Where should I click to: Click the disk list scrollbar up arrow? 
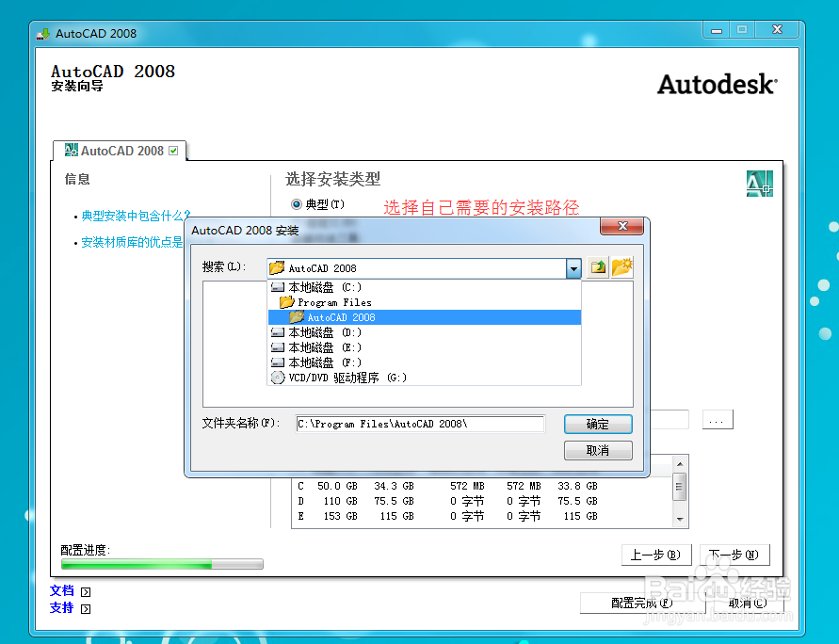pos(680,464)
